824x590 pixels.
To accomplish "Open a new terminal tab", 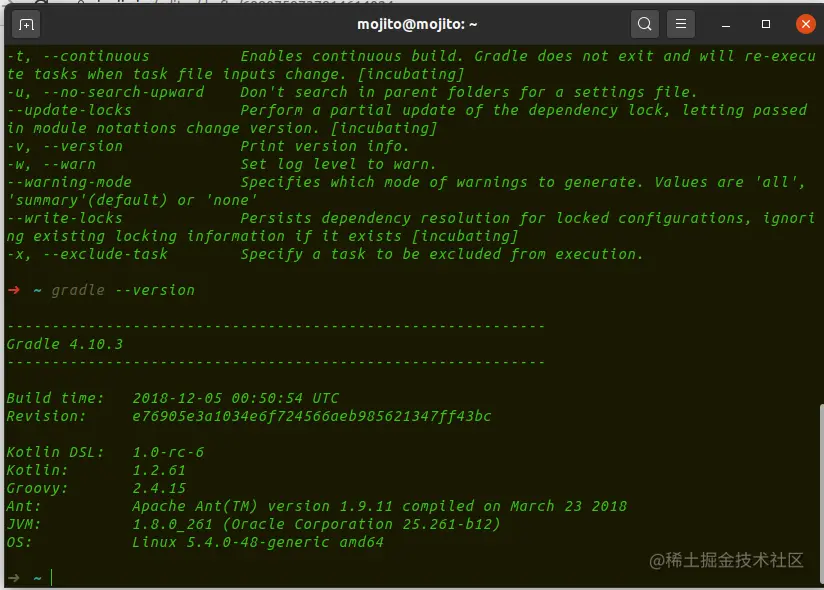I will point(26,24).
